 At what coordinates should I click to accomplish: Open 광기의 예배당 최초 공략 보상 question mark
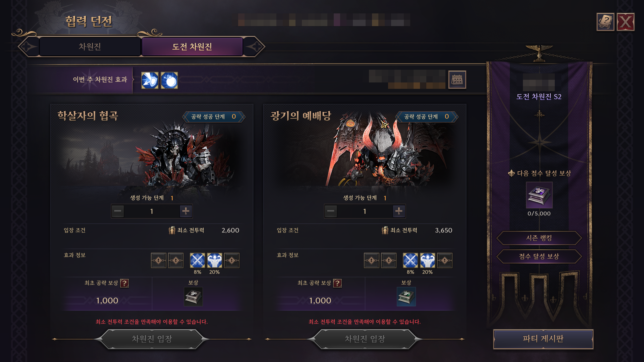tap(337, 283)
